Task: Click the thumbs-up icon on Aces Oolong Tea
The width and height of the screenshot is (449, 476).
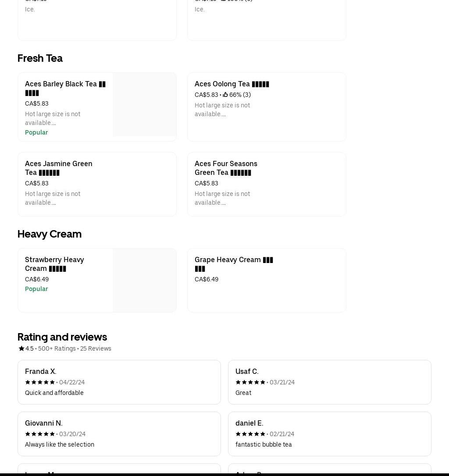Action: [225, 95]
